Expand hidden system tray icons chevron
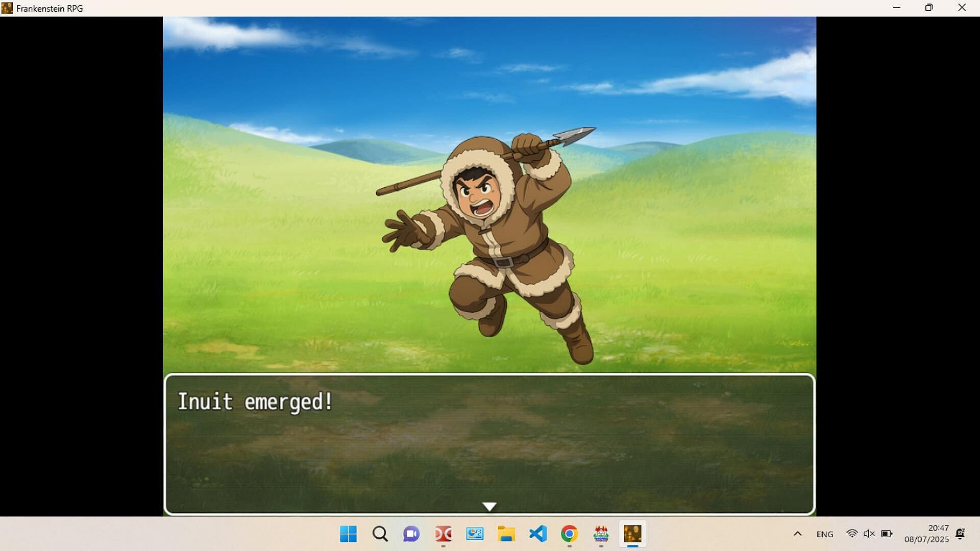Image resolution: width=980 pixels, height=551 pixels. pyautogui.click(x=798, y=534)
